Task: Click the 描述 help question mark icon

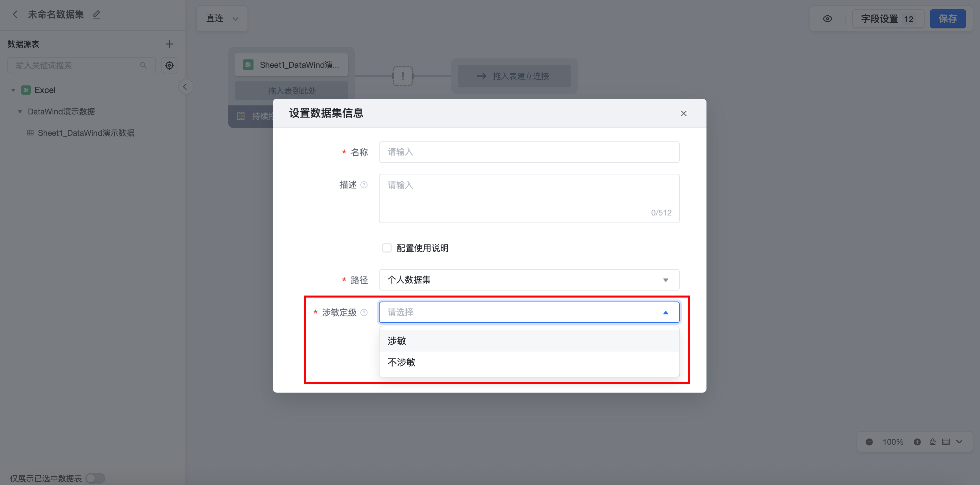Action: pyautogui.click(x=364, y=185)
